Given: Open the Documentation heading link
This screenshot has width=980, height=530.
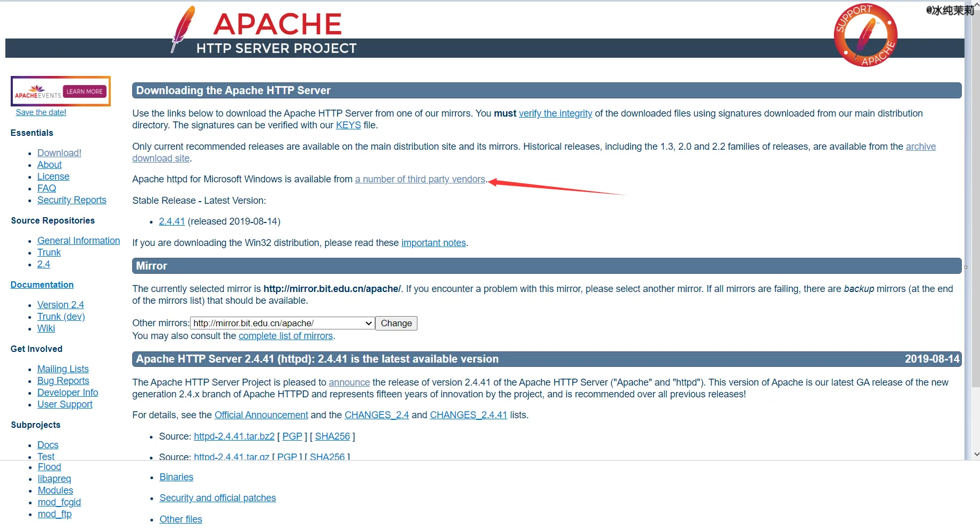Looking at the screenshot, I should 42,285.
